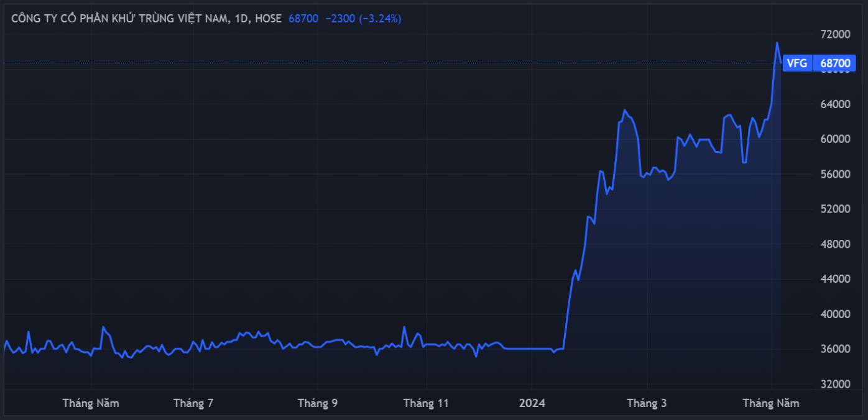Select Tháng 7 on the time axis
The height and width of the screenshot is (420, 868).
[x=193, y=403]
